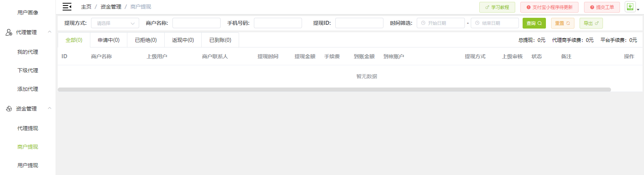Screen dimensions: 644x175
Task: Open the 学习教程 tutorial button
Action: pyautogui.click(x=497, y=7)
